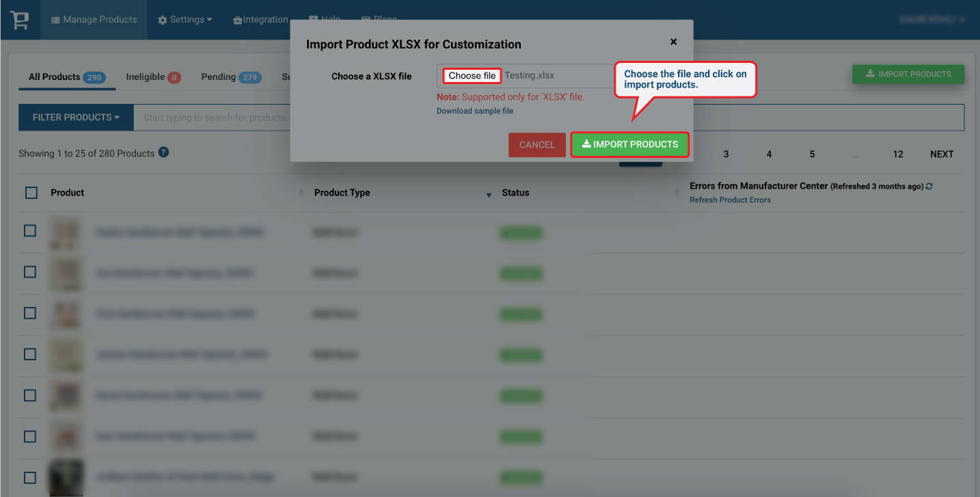Click top-right IMPORT PRODUCTS page button
Screen dimensions: 980x497
tap(908, 75)
